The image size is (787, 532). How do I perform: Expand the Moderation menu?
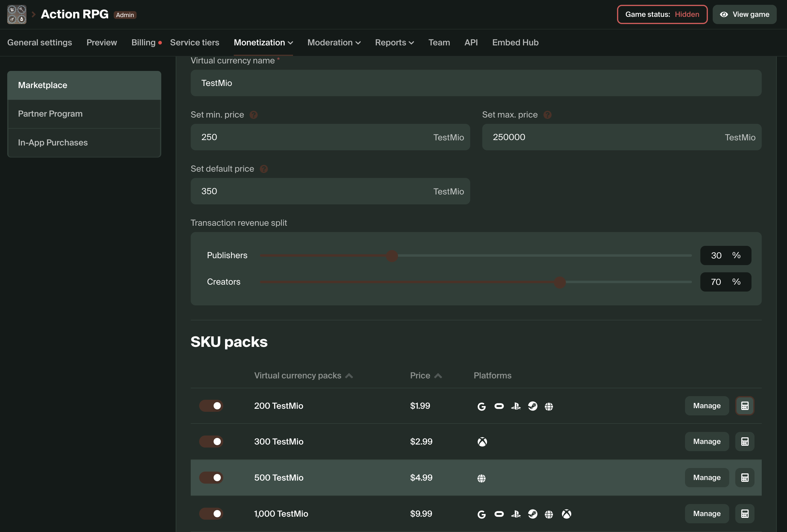pyautogui.click(x=334, y=43)
